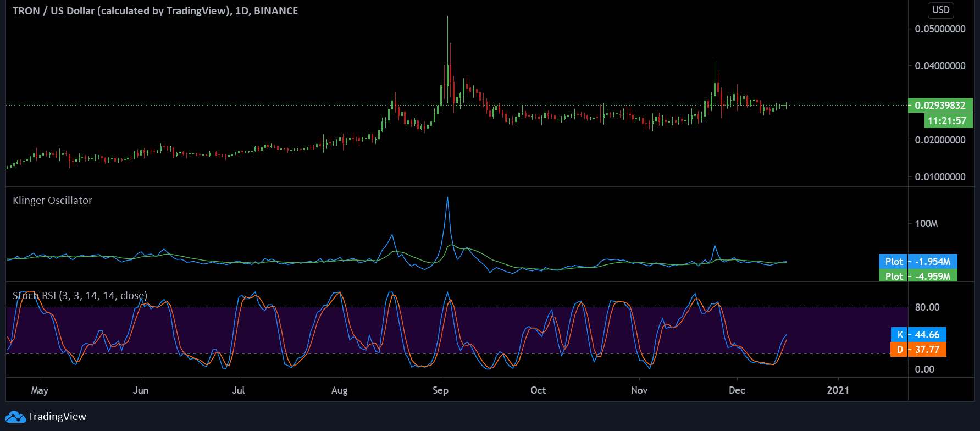
Task: Click the TradingView cloud logo icon
Action: point(15,417)
